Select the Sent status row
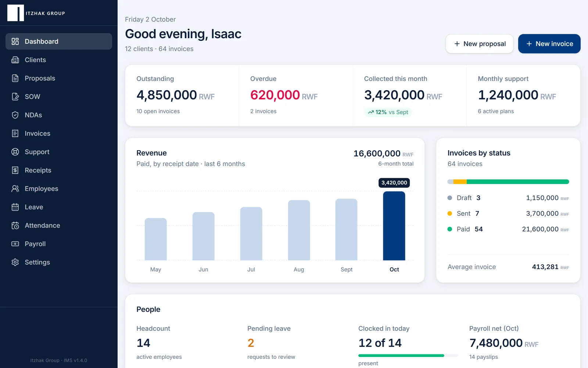Image resolution: width=588 pixels, height=368 pixels. (x=508, y=213)
